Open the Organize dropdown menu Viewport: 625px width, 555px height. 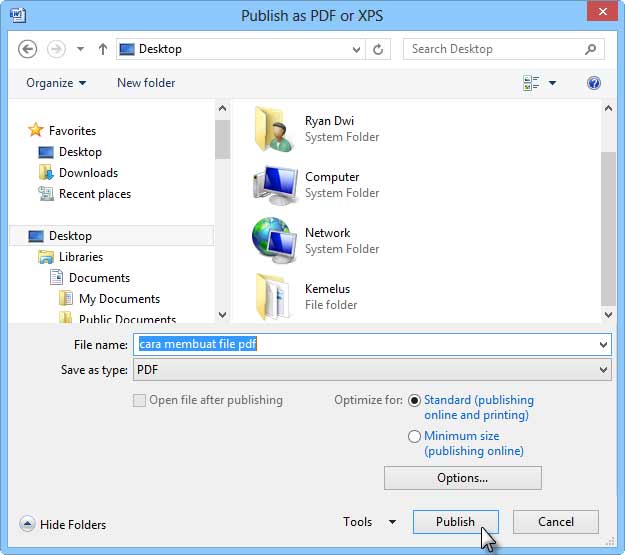point(56,83)
